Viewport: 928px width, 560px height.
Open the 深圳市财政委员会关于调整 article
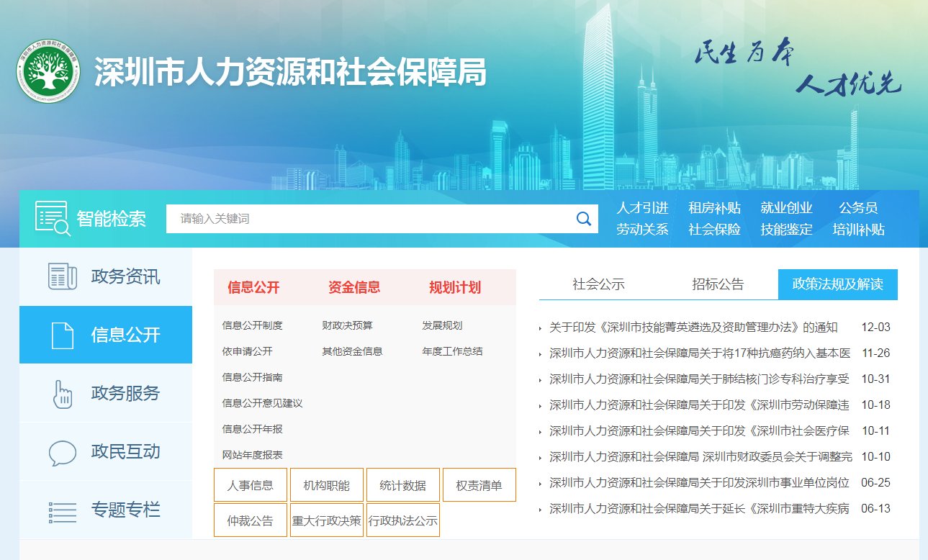click(x=700, y=457)
